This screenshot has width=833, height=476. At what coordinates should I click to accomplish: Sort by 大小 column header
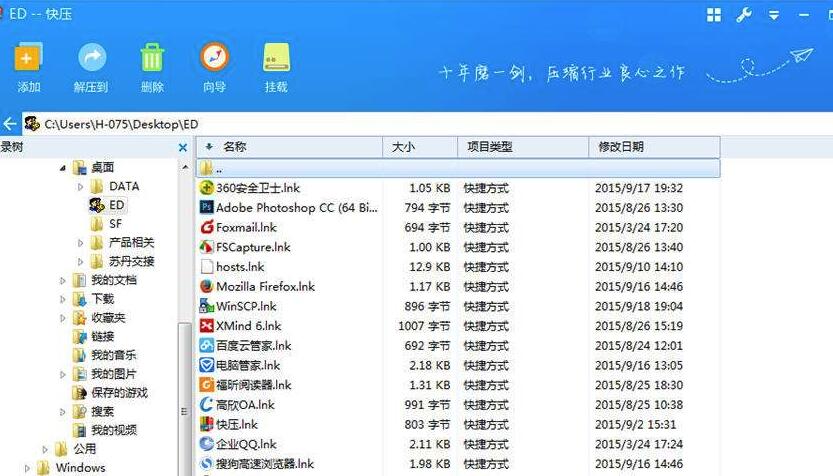click(420, 147)
